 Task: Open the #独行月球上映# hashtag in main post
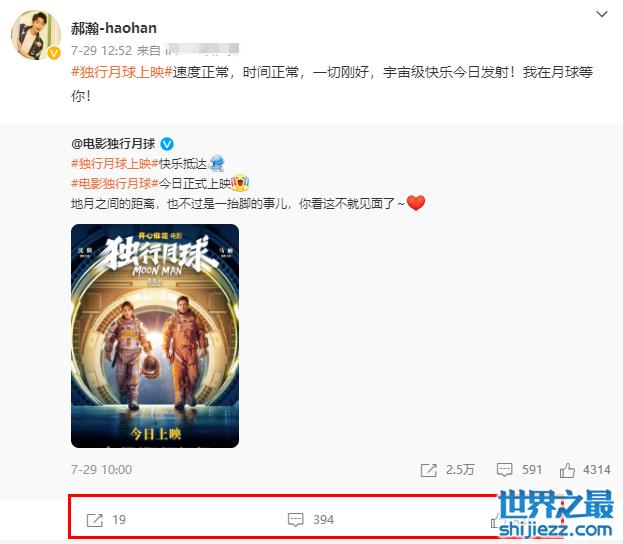pos(122,72)
